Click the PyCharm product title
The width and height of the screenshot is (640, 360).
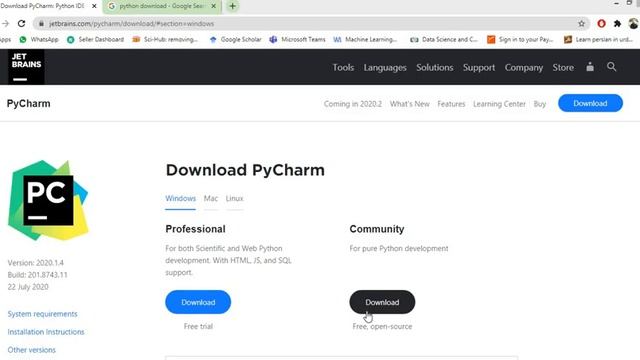(x=29, y=104)
